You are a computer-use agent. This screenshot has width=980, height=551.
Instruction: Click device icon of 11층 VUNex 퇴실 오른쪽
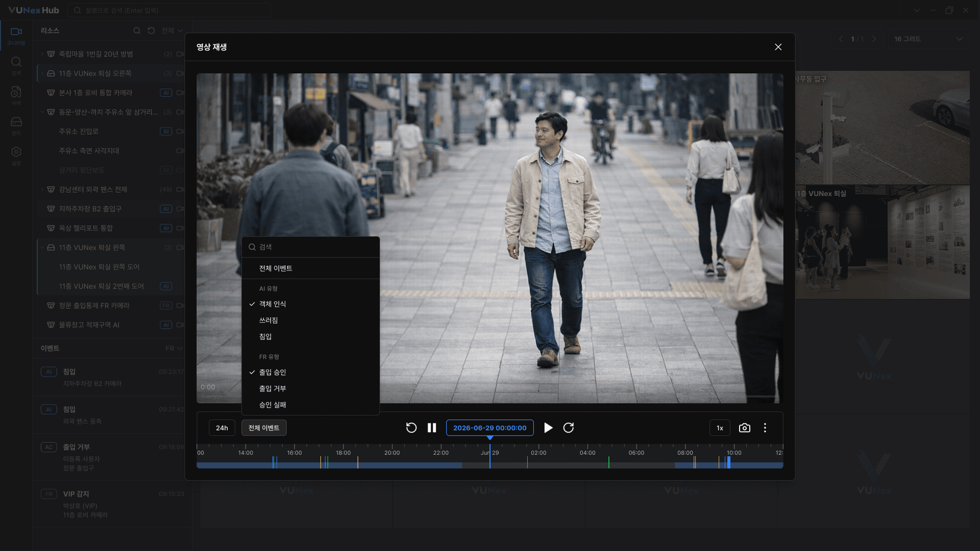(51, 73)
